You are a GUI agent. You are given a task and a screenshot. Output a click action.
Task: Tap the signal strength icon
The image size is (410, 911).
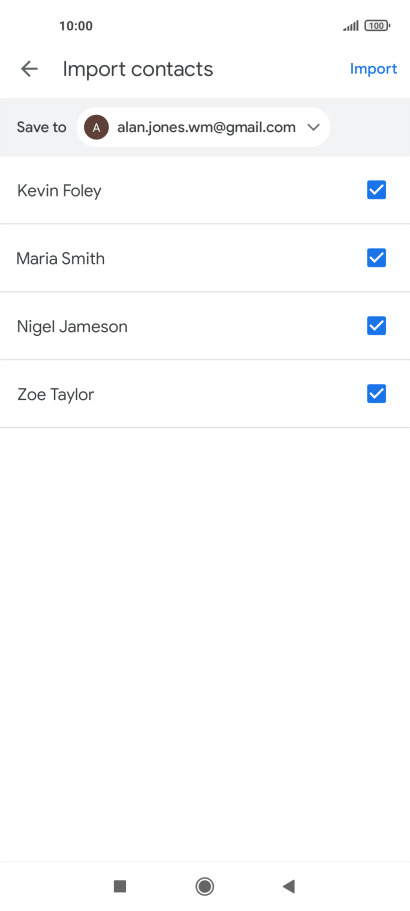tap(351, 26)
